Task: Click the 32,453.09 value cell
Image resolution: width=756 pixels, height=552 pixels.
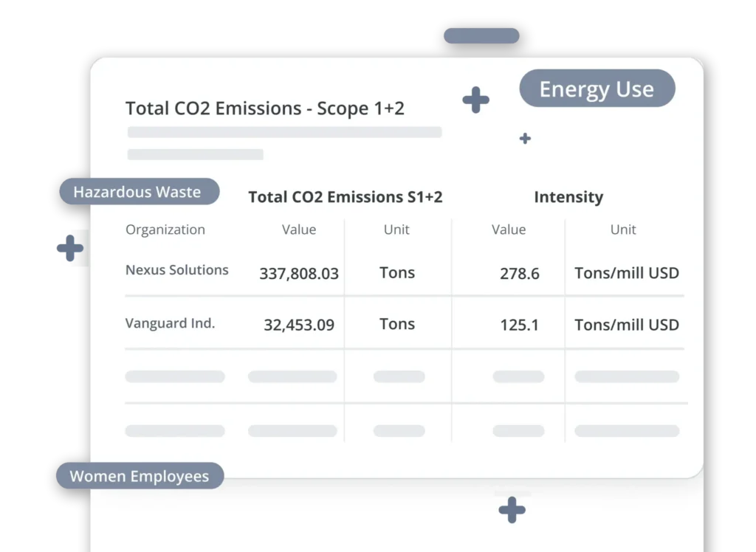Action: pyautogui.click(x=299, y=325)
